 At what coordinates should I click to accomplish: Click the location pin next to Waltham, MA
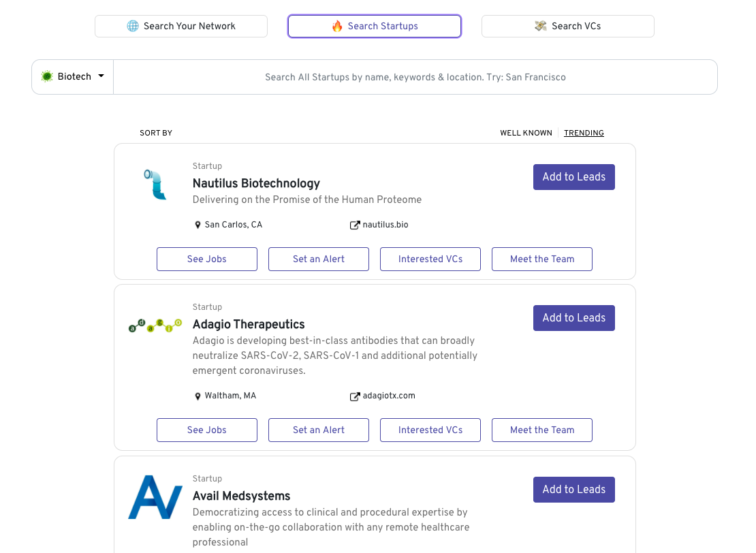[198, 396]
